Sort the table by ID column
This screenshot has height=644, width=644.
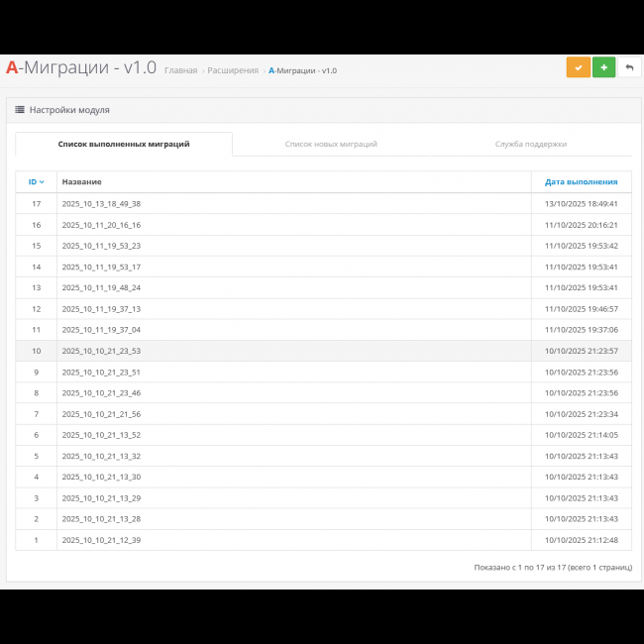coord(36,182)
